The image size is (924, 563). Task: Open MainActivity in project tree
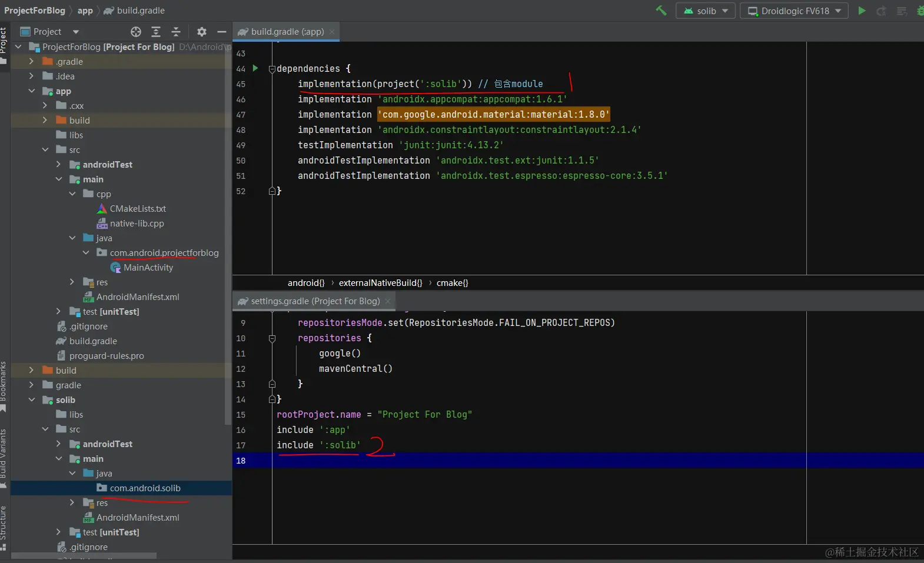[148, 268]
